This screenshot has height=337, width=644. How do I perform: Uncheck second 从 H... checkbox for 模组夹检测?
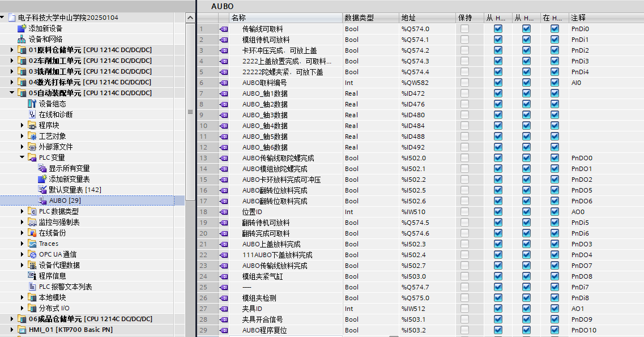click(x=527, y=297)
